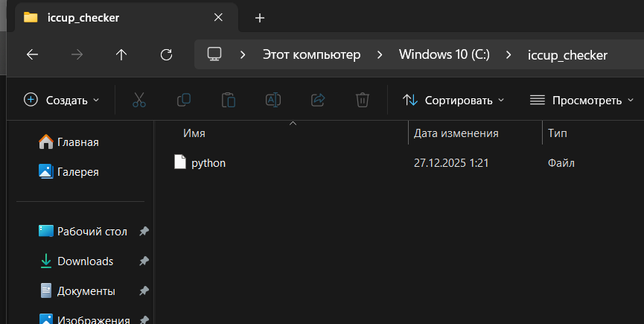
Task: Click the Copy icon in toolbar
Action: click(x=183, y=100)
